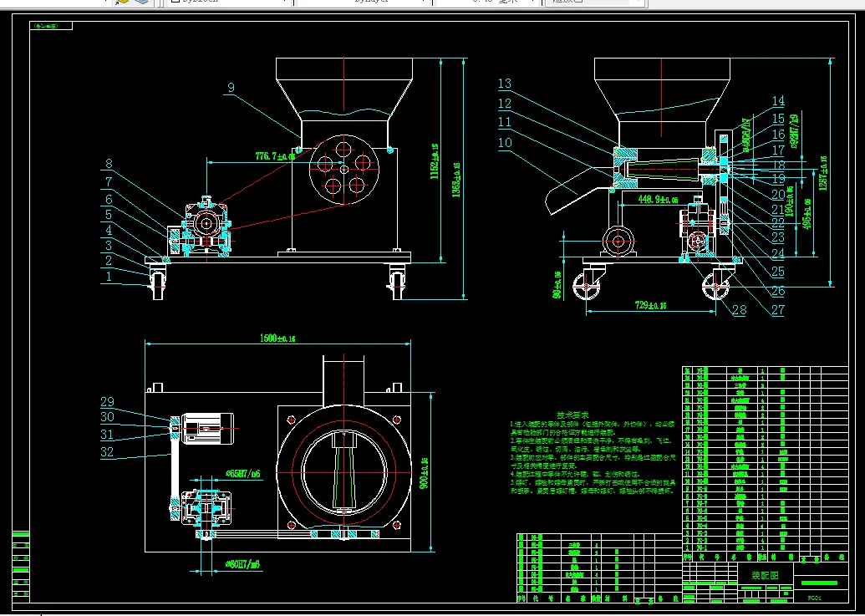Viewport: 865px width, 616px height.
Task: Select the motor in the plan view
Action: [x=207, y=428]
